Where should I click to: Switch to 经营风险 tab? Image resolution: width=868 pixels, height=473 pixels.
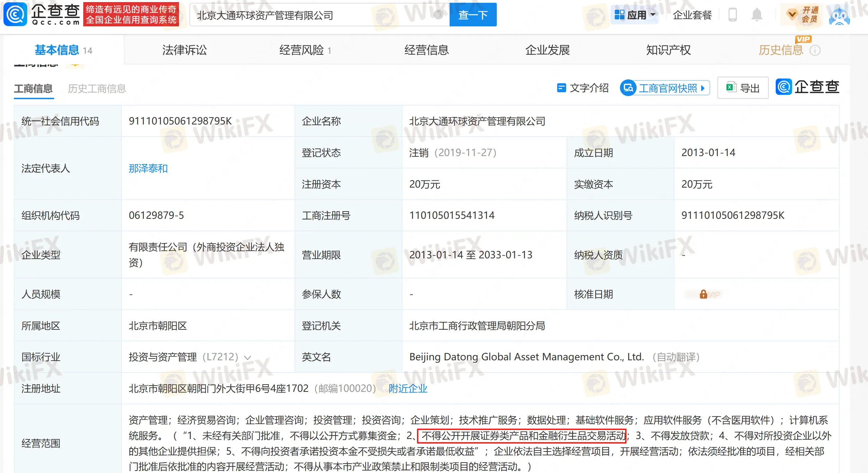305,50
